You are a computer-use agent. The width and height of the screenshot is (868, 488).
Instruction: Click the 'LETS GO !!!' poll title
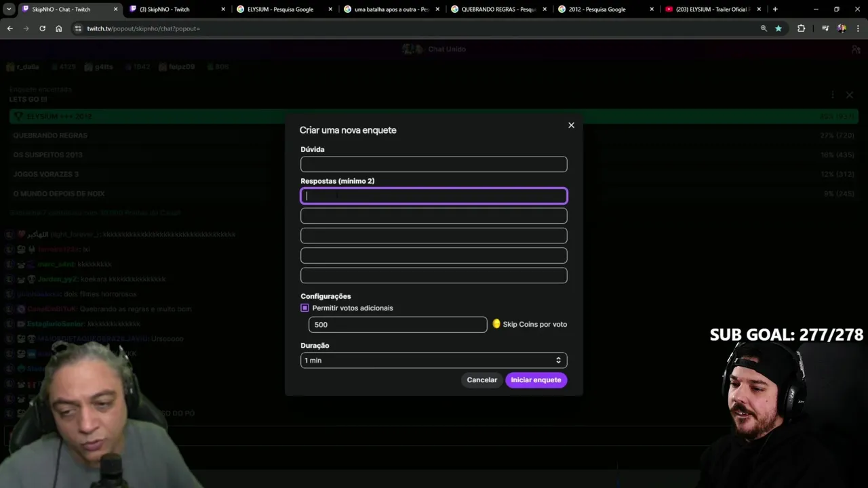tap(28, 99)
